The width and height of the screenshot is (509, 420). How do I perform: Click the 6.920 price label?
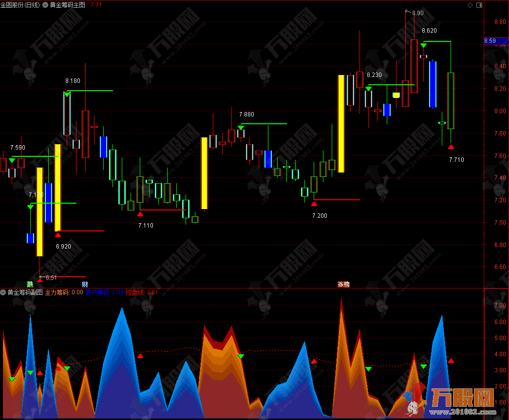pos(63,246)
